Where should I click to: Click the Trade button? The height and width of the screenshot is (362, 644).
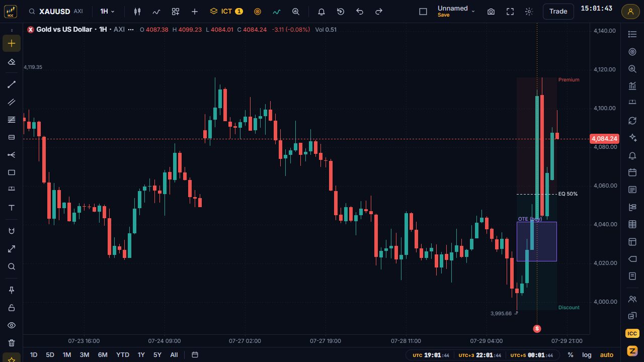click(x=558, y=12)
